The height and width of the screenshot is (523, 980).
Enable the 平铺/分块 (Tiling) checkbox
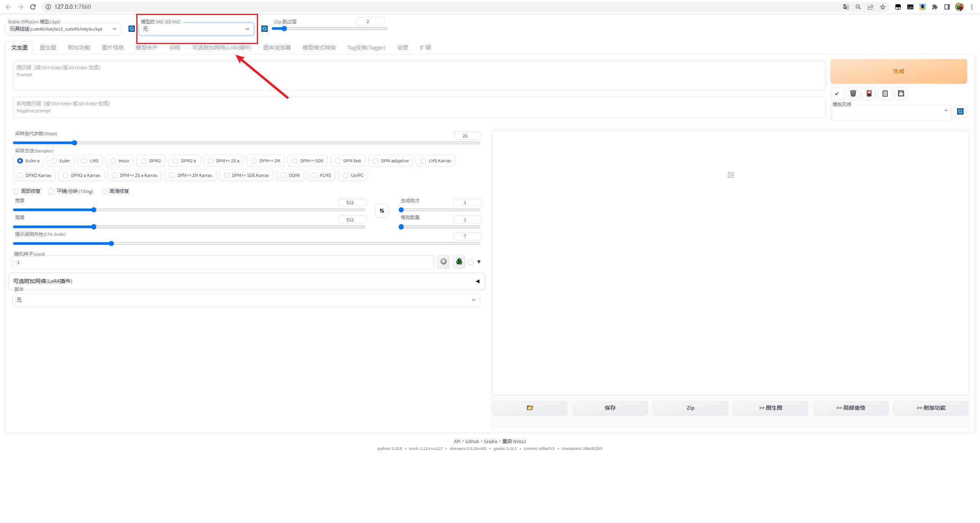point(51,191)
